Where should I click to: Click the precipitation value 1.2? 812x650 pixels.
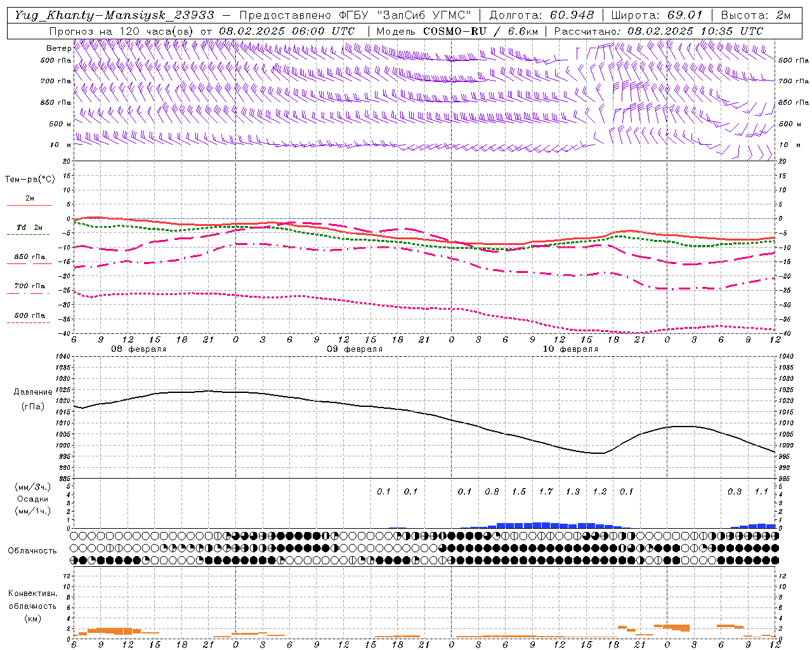[599, 491]
